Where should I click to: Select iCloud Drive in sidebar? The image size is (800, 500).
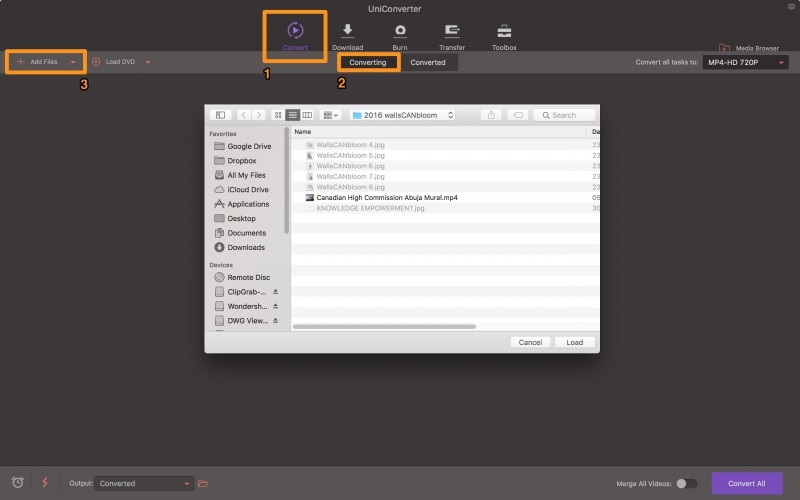pos(242,189)
